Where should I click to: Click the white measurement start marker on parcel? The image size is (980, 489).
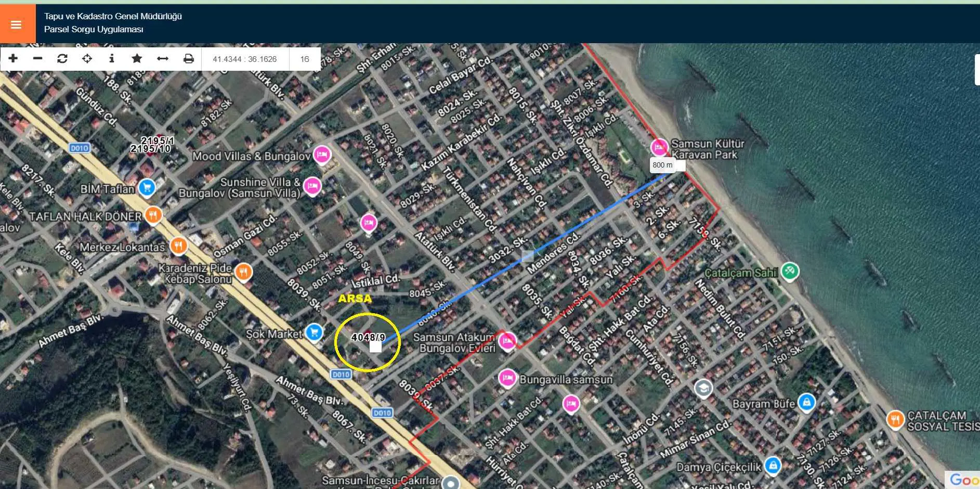(375, 348)
